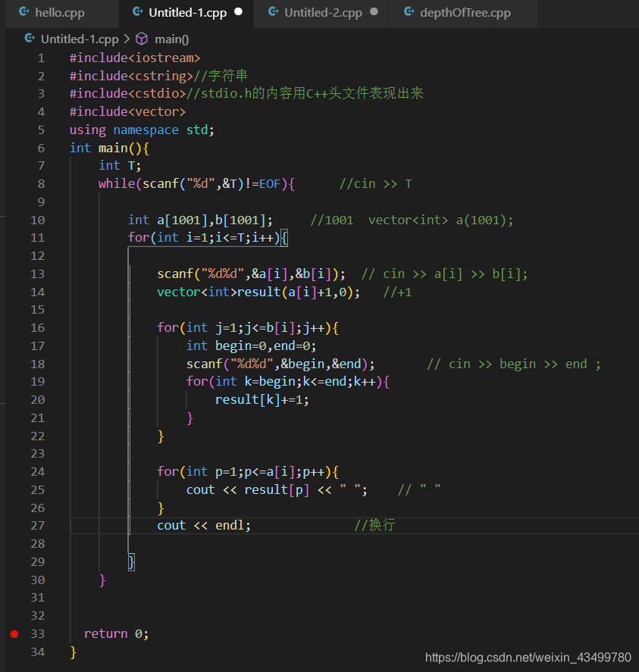Click the comment '//+1' on line 14
Screen dimensions: 639x672
coord(397,292)
